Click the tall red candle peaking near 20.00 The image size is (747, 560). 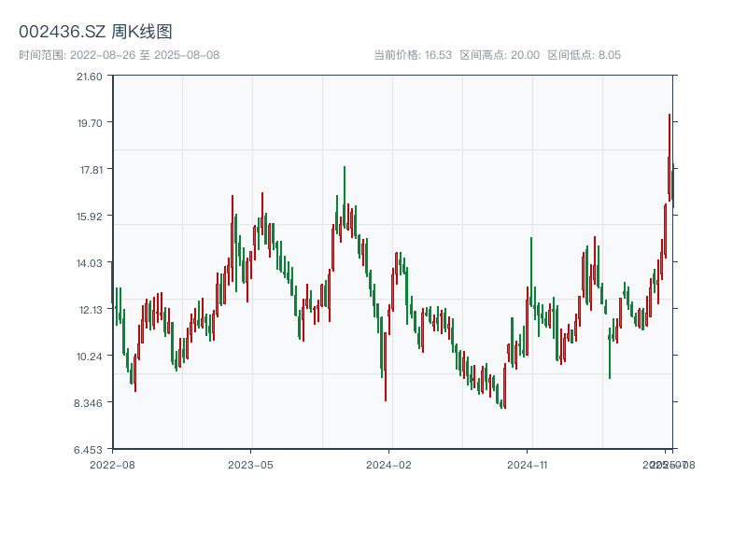click(x=669, y=157)
